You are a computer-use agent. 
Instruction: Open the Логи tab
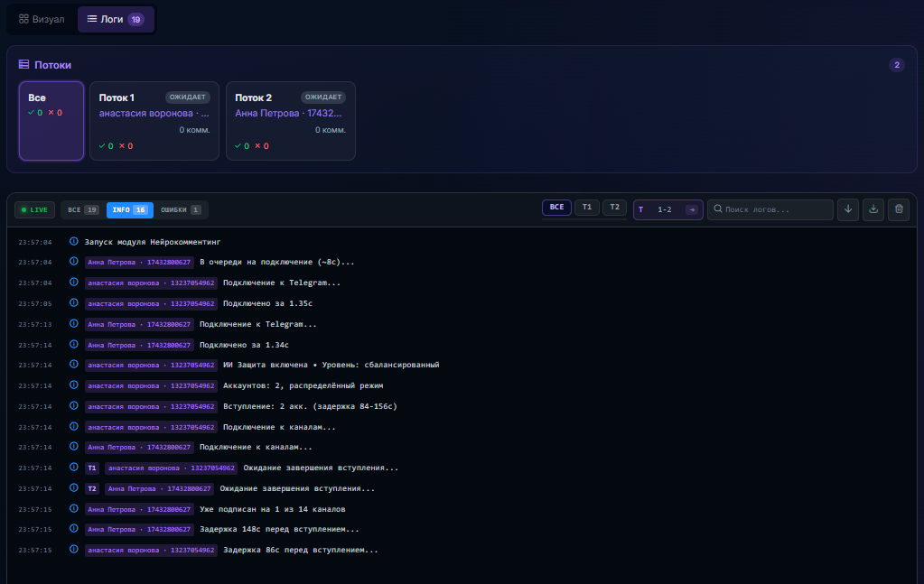(x=116, y=20)
